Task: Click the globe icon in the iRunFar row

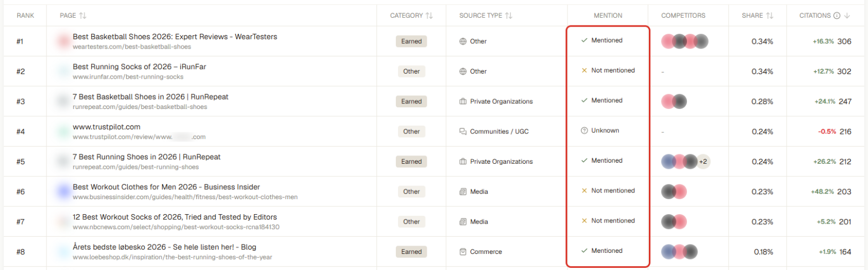Action: 463,71
